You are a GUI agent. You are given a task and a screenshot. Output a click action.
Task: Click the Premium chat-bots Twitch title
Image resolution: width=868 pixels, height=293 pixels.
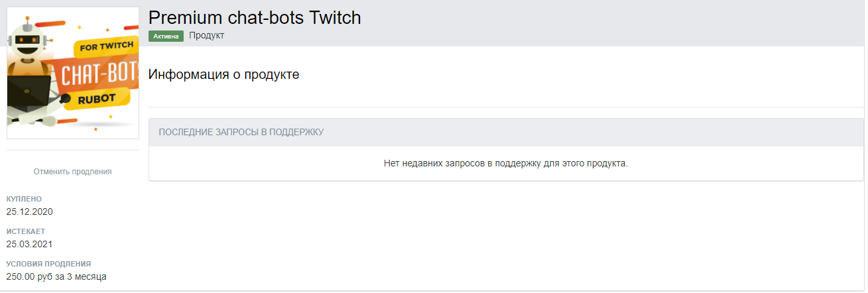(x=255, y=17)
